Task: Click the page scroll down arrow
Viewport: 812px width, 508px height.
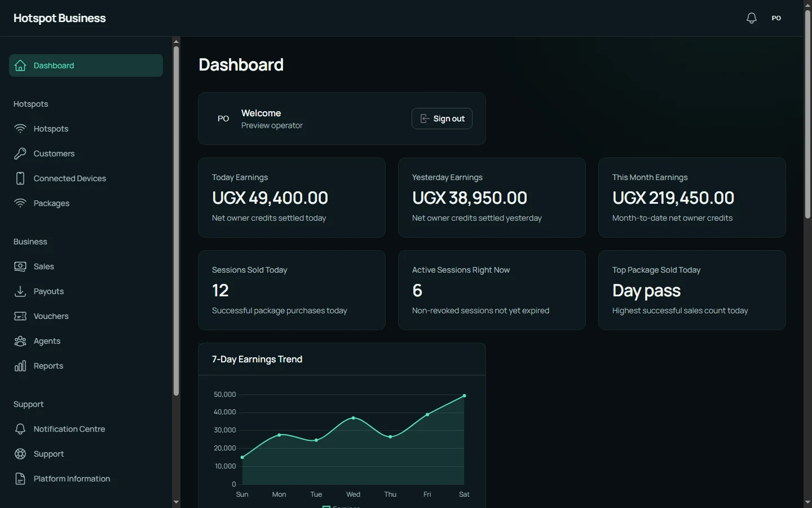Action: tap(807, 502)
